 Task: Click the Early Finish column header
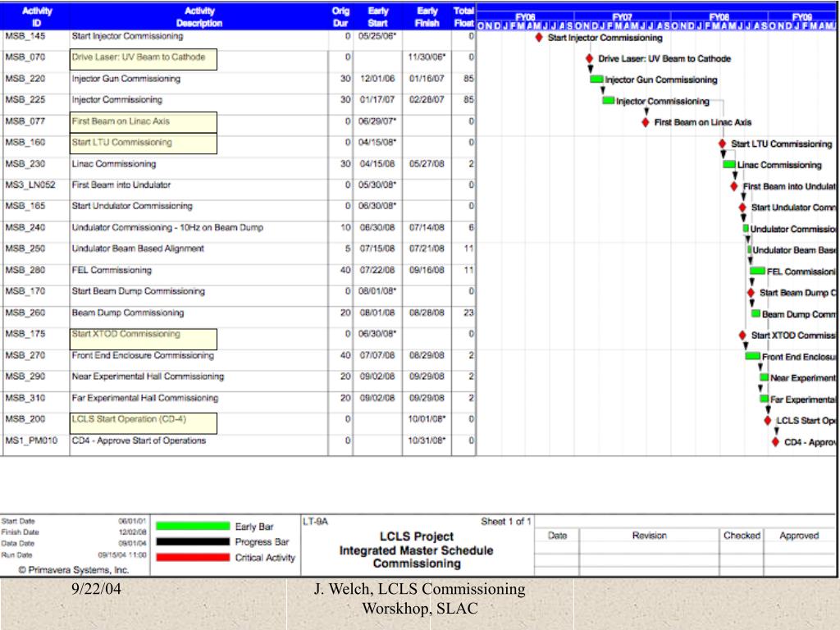pyautogui.click(x=427, y=16)
